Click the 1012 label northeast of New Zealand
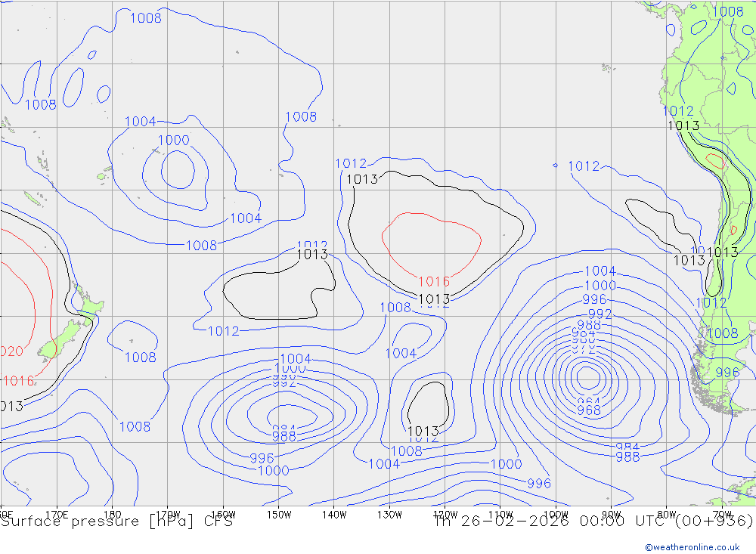Screen dimensions: 756x554 point(223,331)
